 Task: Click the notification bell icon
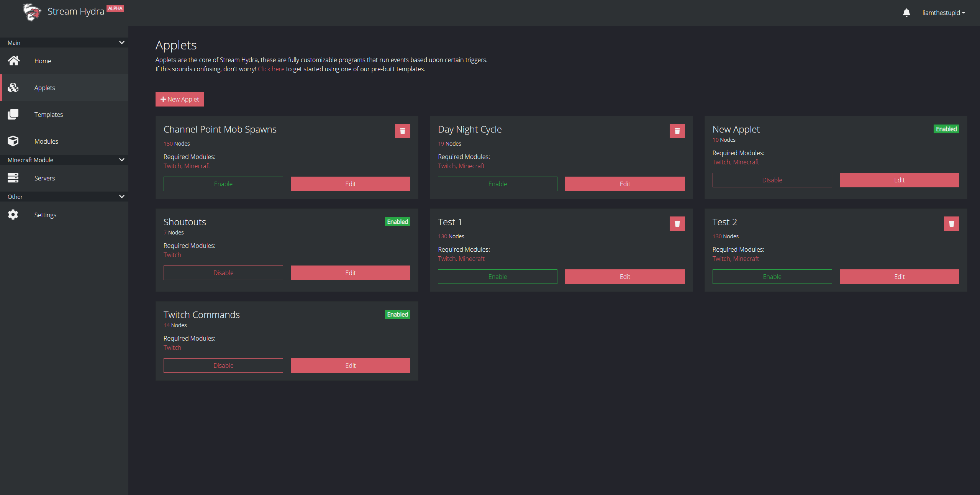click(x=906, y=13)
